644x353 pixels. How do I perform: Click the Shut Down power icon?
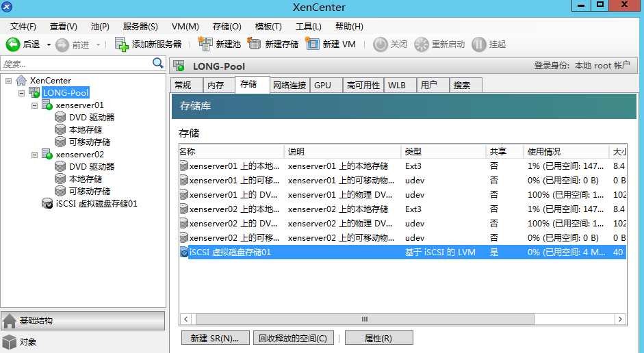pyautogui.click(x=381, y=44)
